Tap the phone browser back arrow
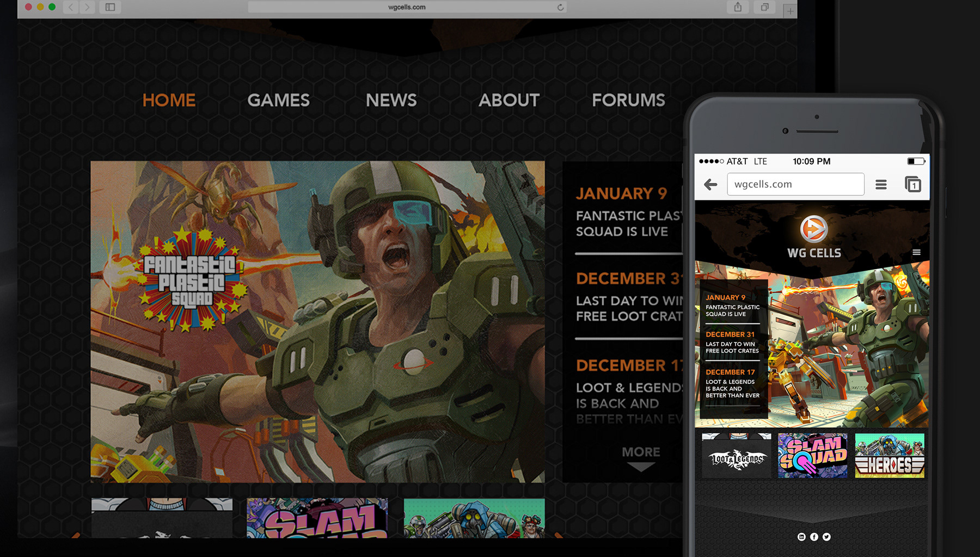Viewport: 980px width, 557px height. coord(710,185)
